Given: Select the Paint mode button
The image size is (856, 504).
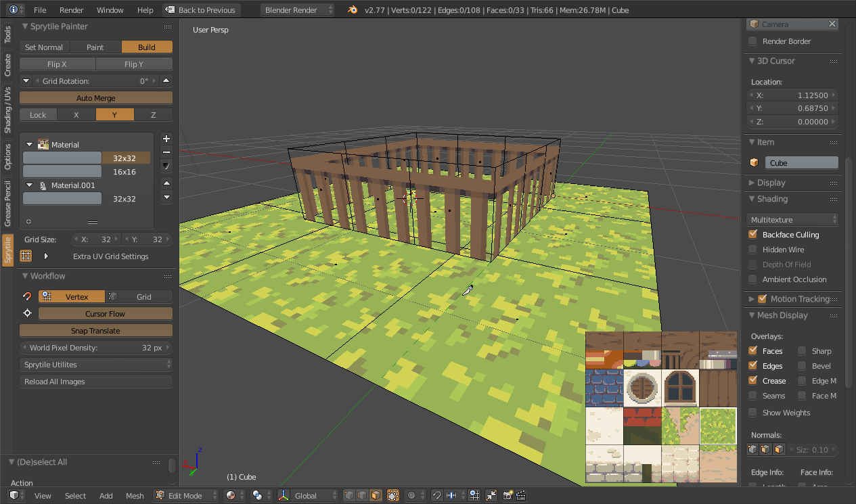Looking at the screenshot, I should tap(95, 47).
